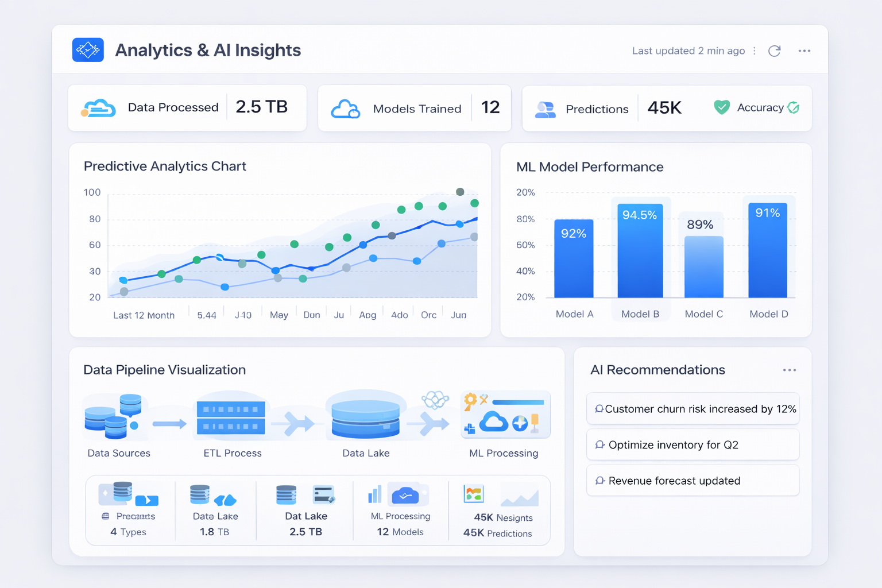
Task: Select the Data Lake 2.5 TB tile
Action: tap(305, 510)
